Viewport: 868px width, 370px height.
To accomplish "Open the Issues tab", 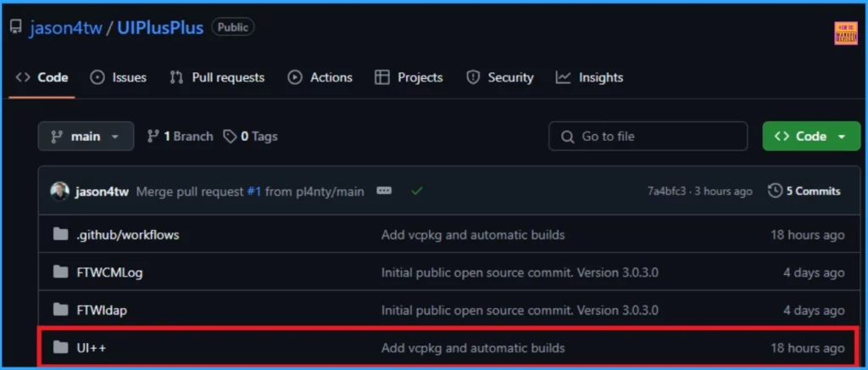I will click(119, 77).
